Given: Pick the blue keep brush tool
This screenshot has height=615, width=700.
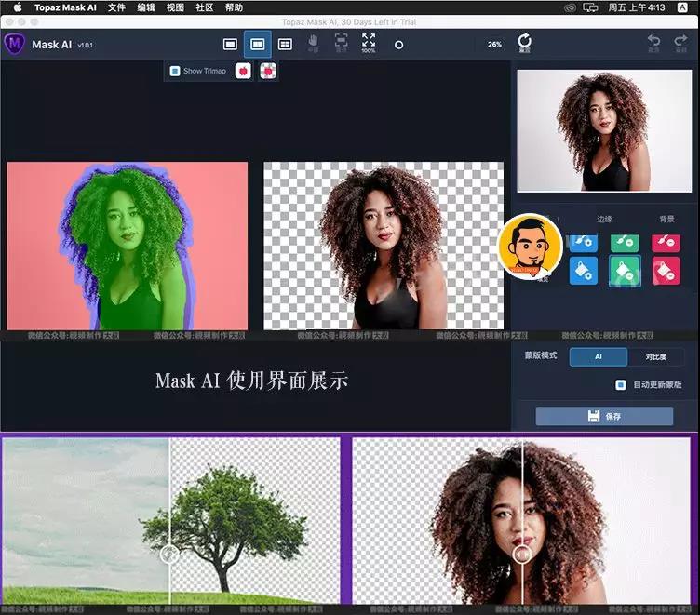Looking at the screenshot, I should pos(583,243).
